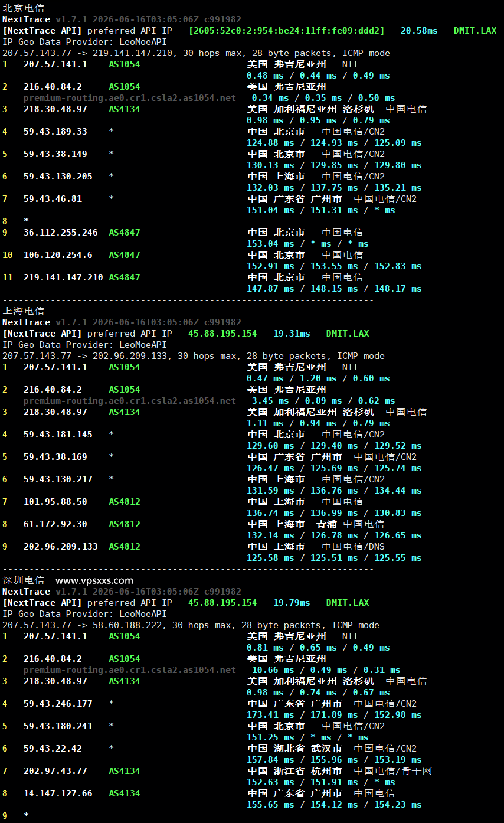
Task: Click IP 202.97.43.77 at the Hangzhou hop
Action: [x=55, y=771]
